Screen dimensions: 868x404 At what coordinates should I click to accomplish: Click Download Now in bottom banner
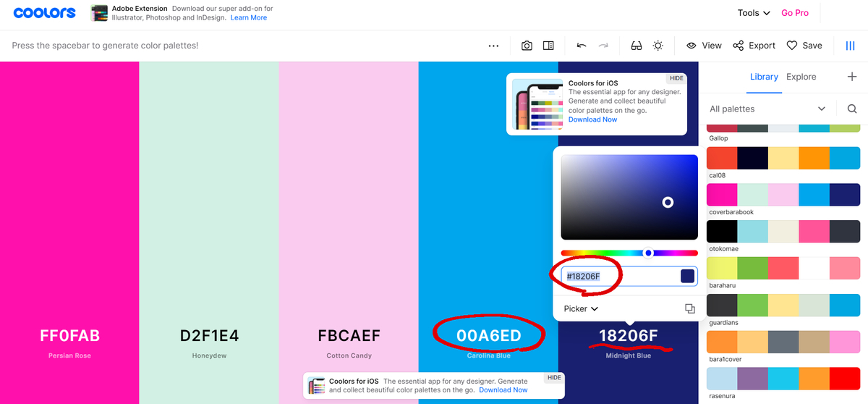(x=503, y=390)
